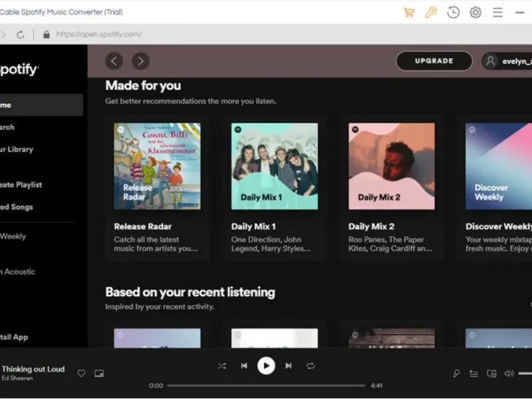Open first recent listening card thumbnail

[157, 338]
